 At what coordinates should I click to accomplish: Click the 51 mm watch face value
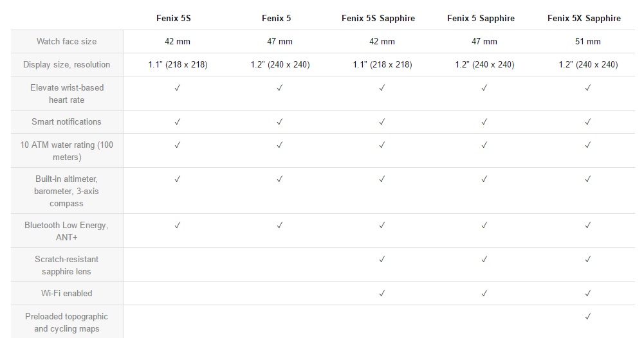click(x=588, y=41)
